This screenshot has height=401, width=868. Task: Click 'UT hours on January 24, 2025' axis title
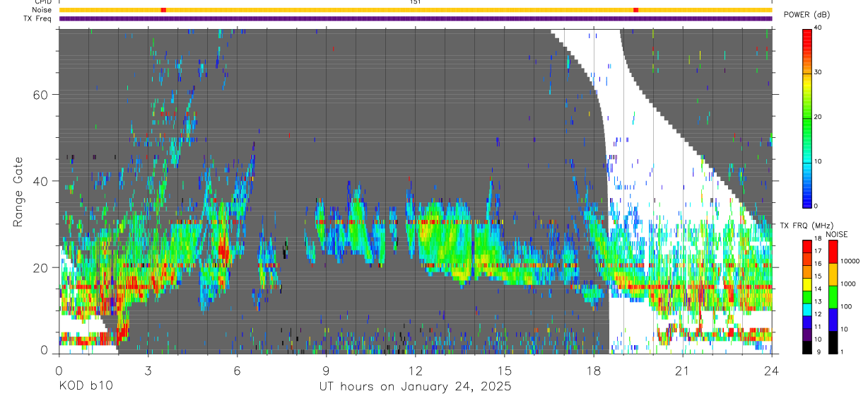pos(415,386)
